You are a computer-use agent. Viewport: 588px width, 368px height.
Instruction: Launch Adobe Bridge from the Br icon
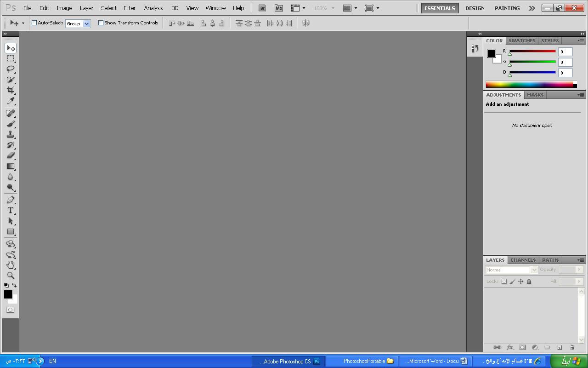click(x=262, y=8)
